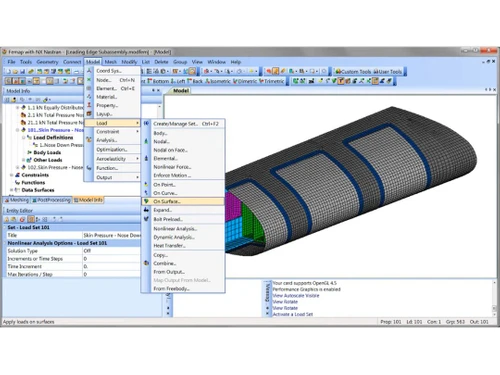
Task: Click 'View Autoscale Visible' message link
Action: click(296, 296)
